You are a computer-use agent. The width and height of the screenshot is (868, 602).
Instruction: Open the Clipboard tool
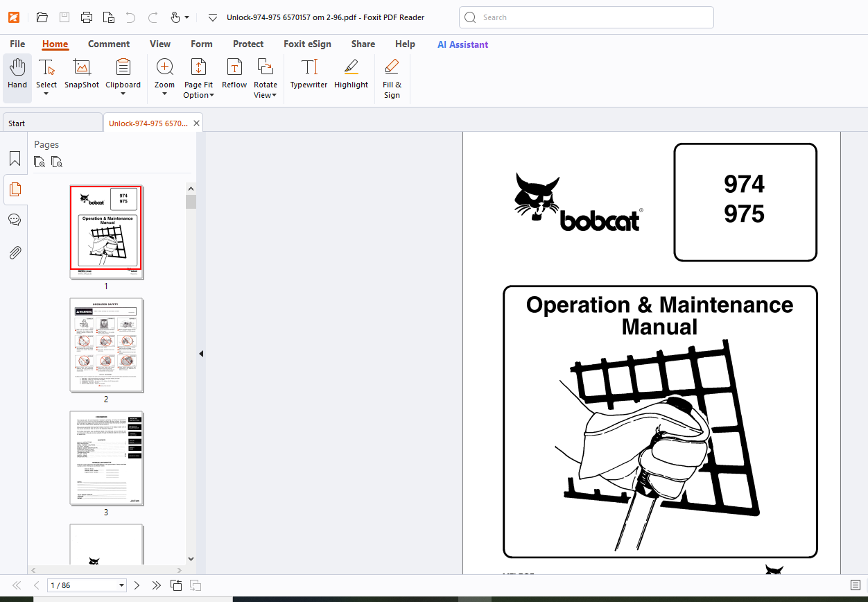[x=123, y=74]
